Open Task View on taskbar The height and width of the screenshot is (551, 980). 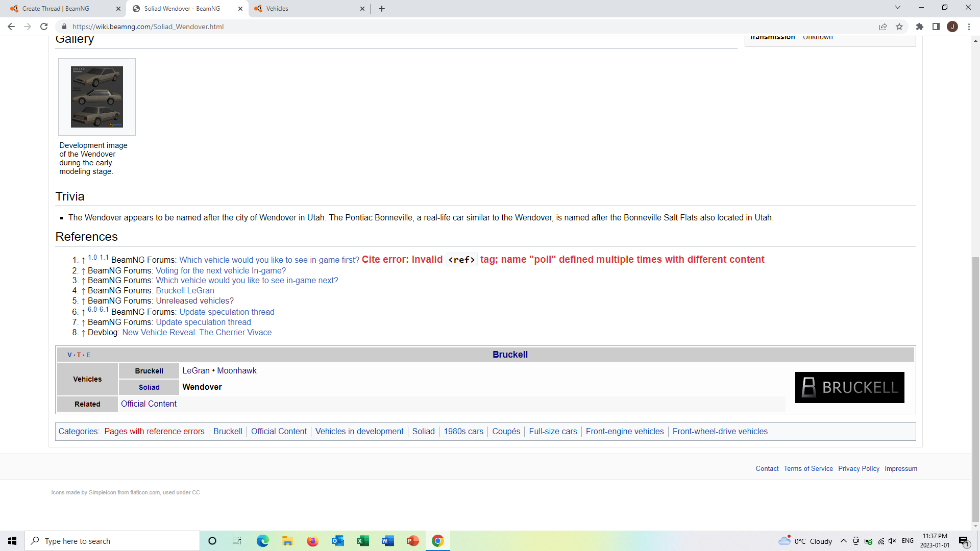click(x=237, y=541)
